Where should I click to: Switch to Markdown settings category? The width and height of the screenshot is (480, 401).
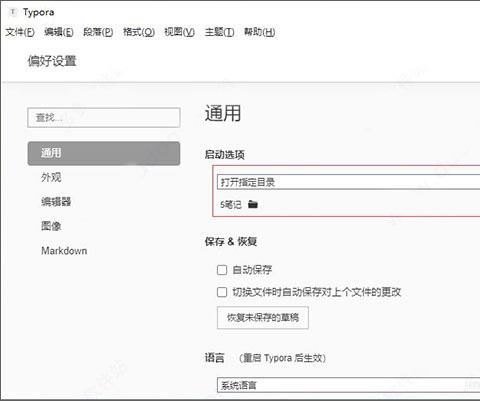click(64, 251)
